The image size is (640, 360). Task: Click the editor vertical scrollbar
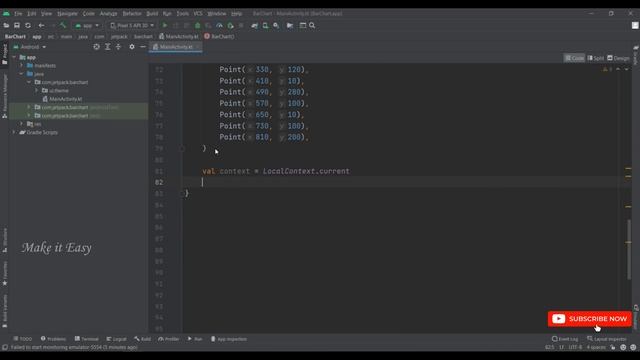coord(629,249)
